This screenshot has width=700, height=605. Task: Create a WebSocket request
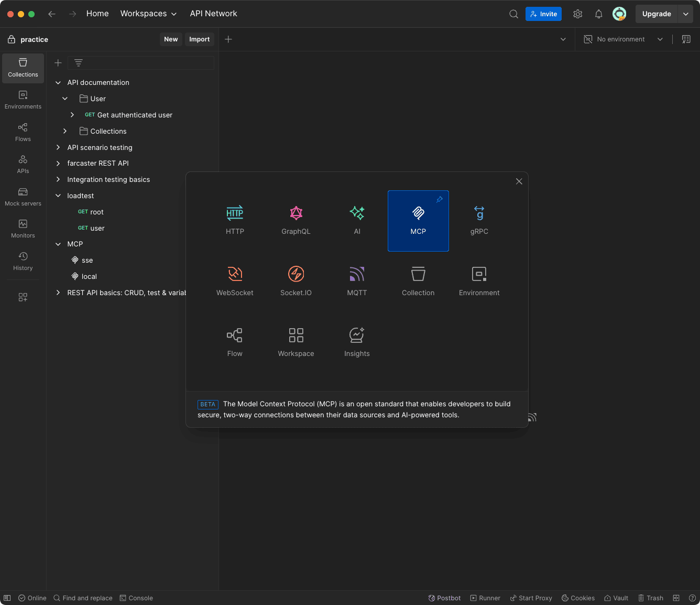235,282
